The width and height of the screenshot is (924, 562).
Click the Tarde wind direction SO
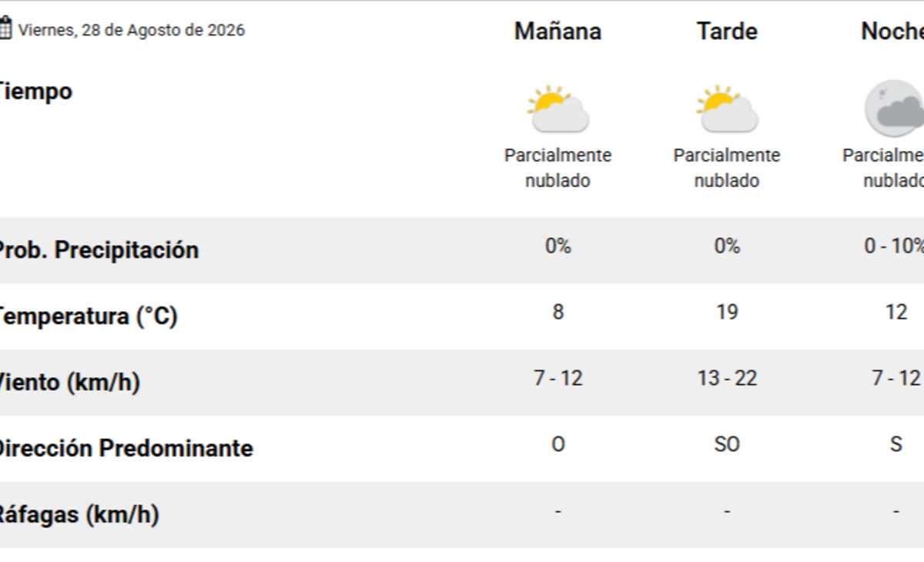[727, 444]
